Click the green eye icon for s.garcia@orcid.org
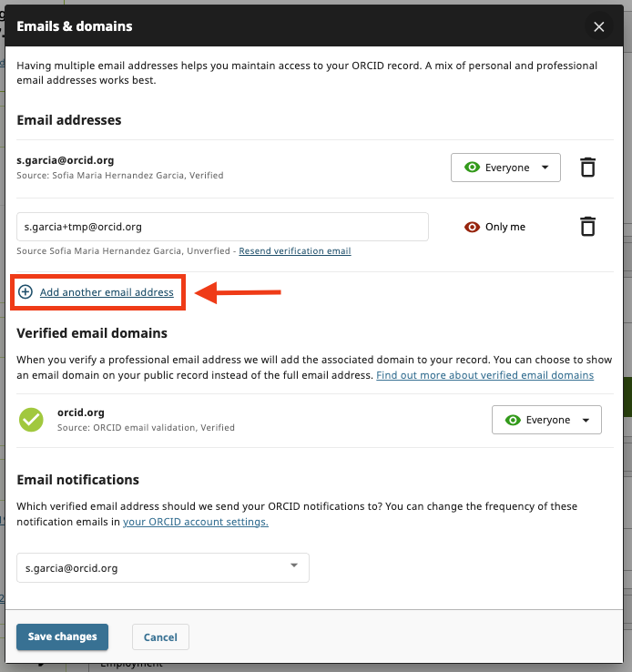 [x=472, y=168]
